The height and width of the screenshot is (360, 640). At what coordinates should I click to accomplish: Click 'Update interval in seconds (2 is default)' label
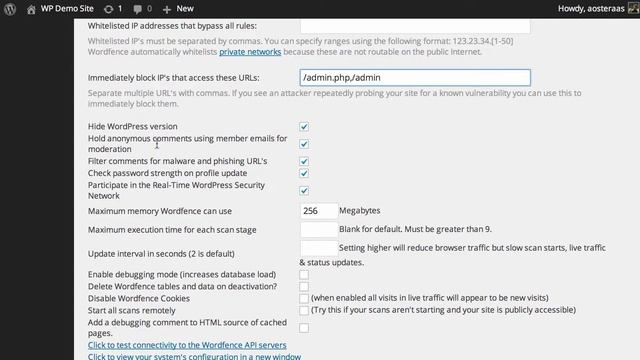tap(161, 254)
